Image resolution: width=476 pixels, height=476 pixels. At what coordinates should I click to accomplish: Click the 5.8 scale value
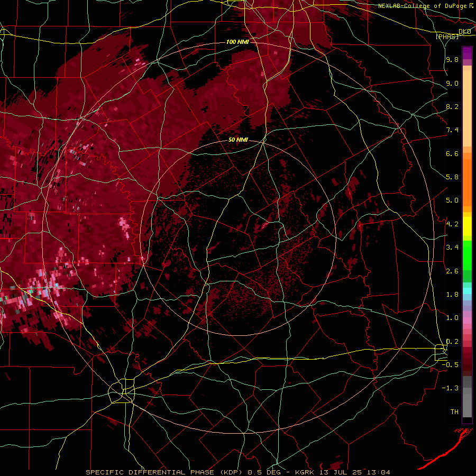452,177
